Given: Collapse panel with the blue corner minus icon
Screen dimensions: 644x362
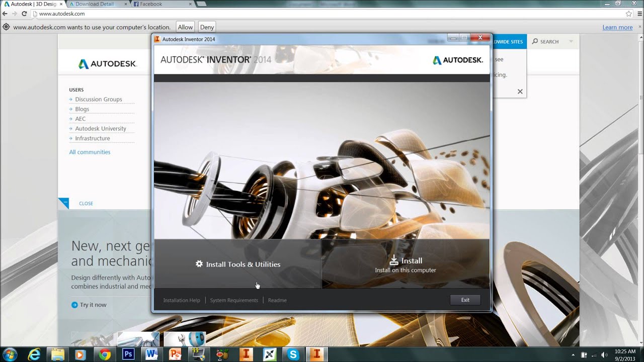Looking at the screenshot, I should point(63,203).
